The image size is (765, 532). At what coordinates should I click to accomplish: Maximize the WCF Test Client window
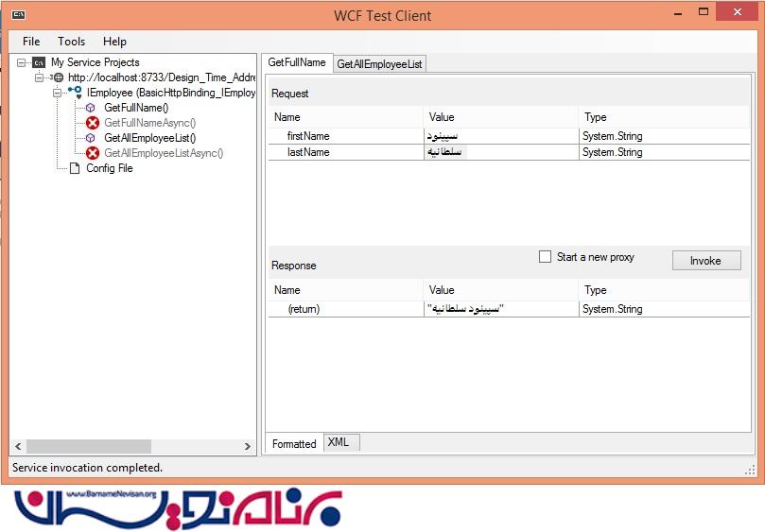704,11
